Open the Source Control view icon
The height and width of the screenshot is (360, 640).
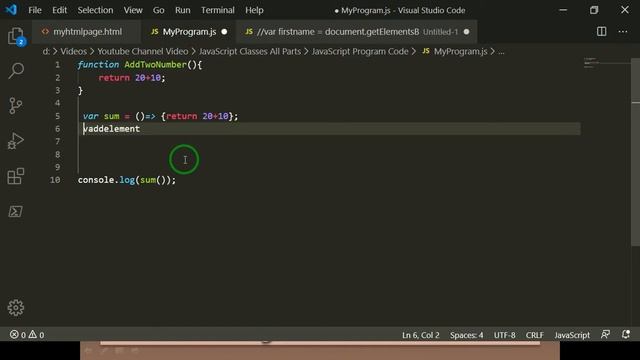[x=16, y=106]
